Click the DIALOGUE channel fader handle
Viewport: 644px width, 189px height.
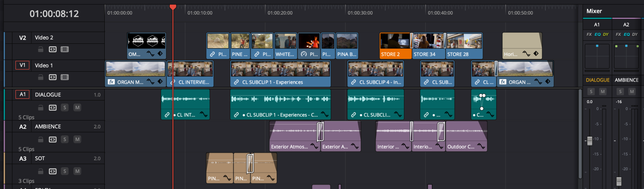click(589, 140)
